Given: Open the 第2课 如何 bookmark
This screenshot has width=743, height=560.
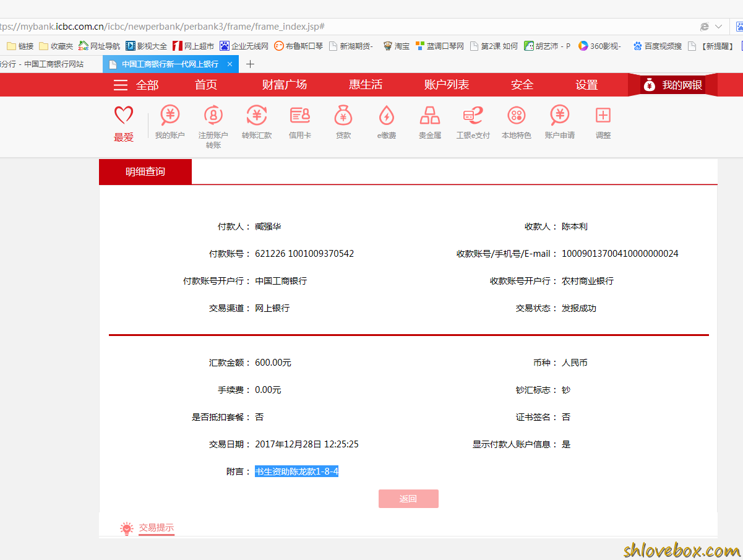Looking at the screenshot, I should click(x=494, y=46).
